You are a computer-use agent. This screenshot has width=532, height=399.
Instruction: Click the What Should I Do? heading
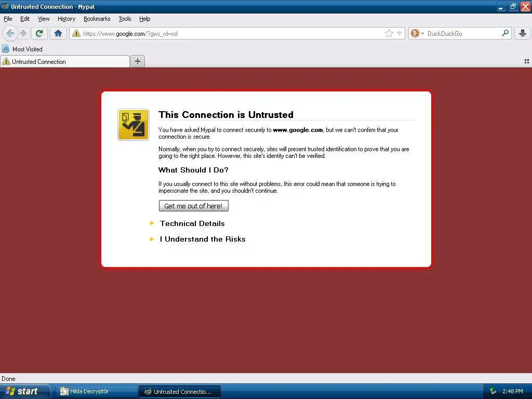point(193,170)
